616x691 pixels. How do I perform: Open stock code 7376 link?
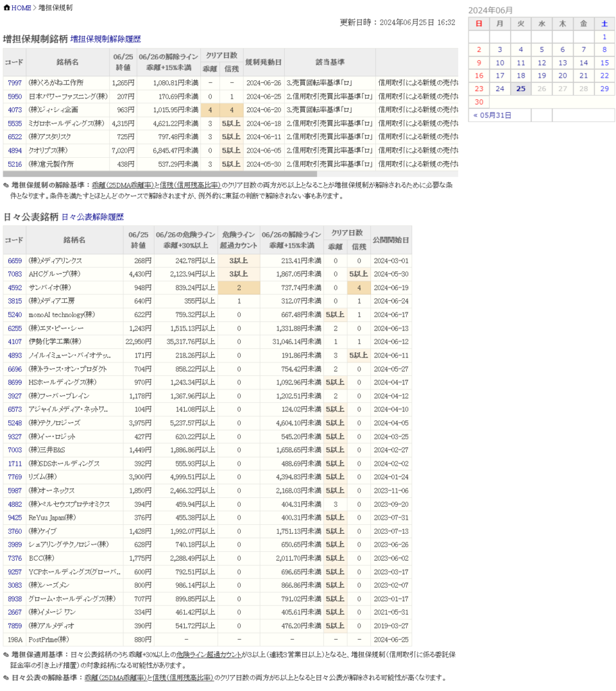click(15, 558)
